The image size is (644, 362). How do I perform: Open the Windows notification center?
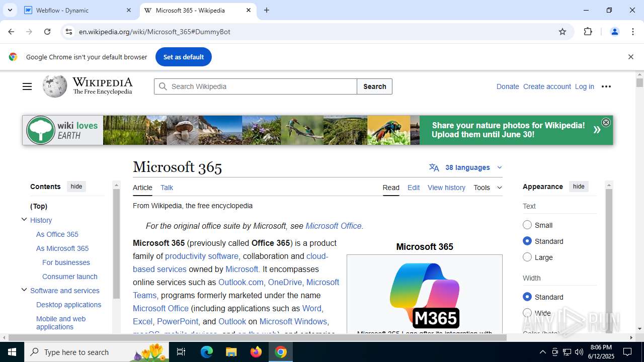coord(627,352)
